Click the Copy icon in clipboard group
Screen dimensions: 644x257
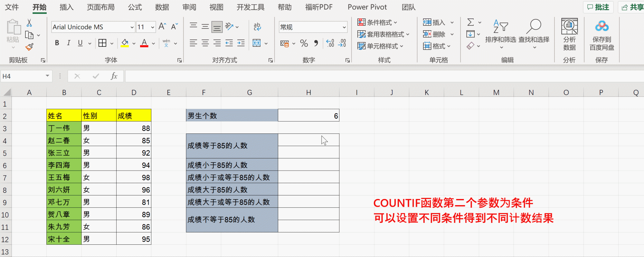[x=29, y=35]
